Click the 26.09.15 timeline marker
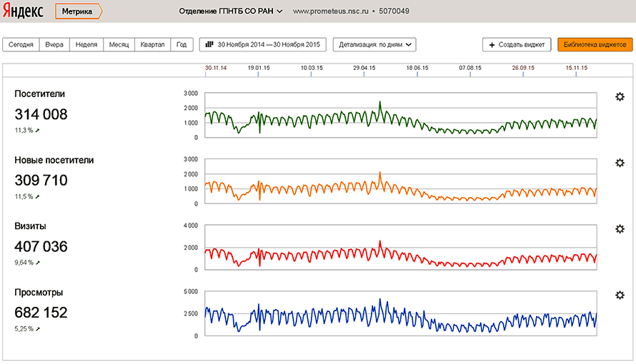 tap(523, 68)
